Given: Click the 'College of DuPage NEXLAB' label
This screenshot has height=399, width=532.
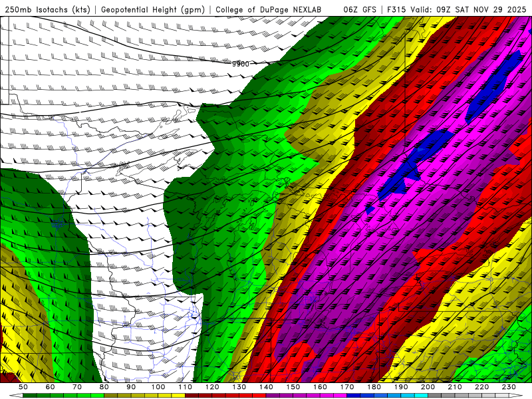Looking at the screenshot, I should click(269, 10).
